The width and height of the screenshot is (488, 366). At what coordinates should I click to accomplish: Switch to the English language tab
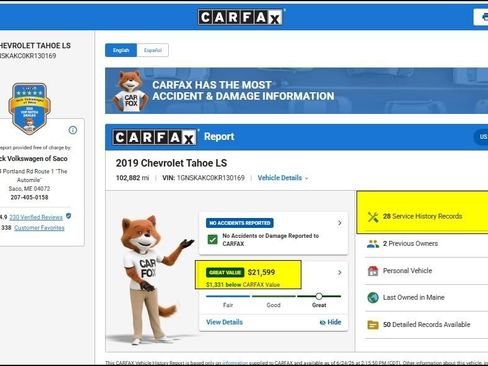121,50
